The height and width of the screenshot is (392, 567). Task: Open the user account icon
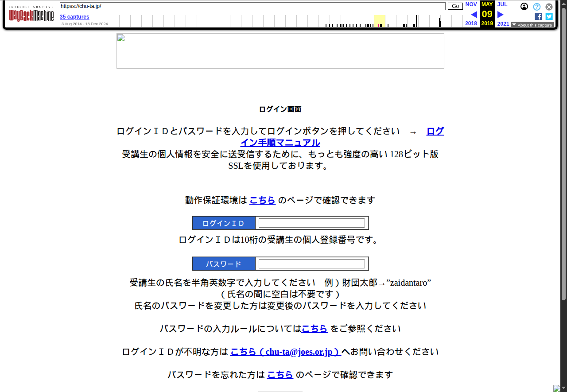click(x=524, y=7)
